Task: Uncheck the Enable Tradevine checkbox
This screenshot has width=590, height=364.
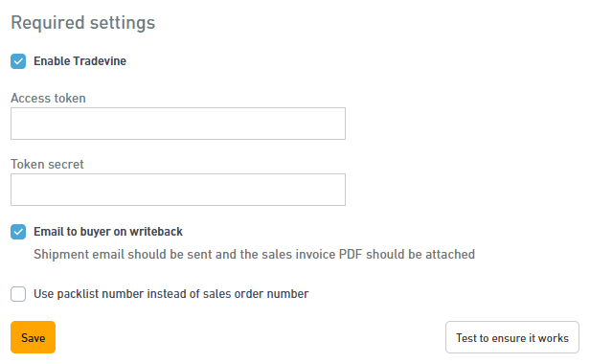Action: click(x=18, y=61)
